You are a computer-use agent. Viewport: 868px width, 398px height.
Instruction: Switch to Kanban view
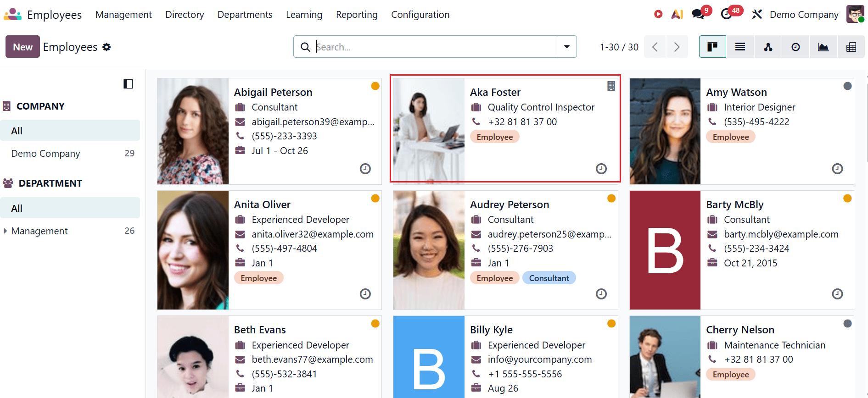[x=712, y=47]
